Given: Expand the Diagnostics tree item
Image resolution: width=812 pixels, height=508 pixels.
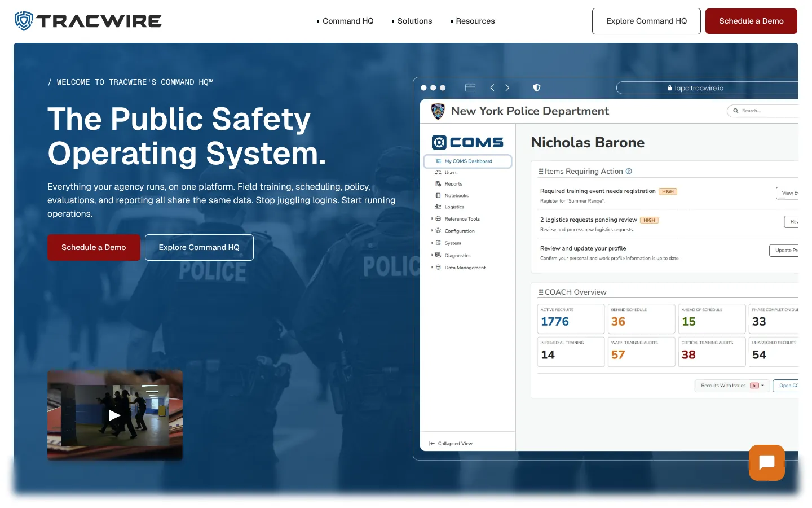Looking at the screenshot, I should pos(432,255).
